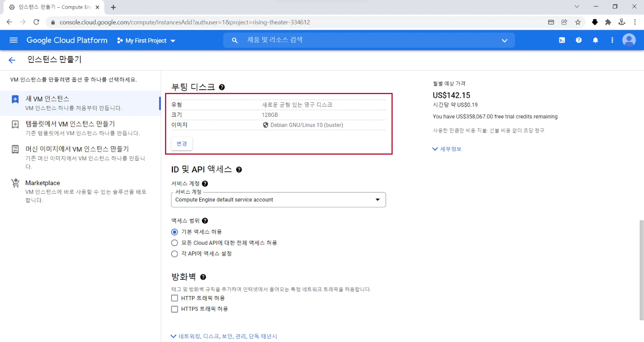This screenshot has width=644, height=342.
Task: Open the My First Project selector
Action: [147, 41]
